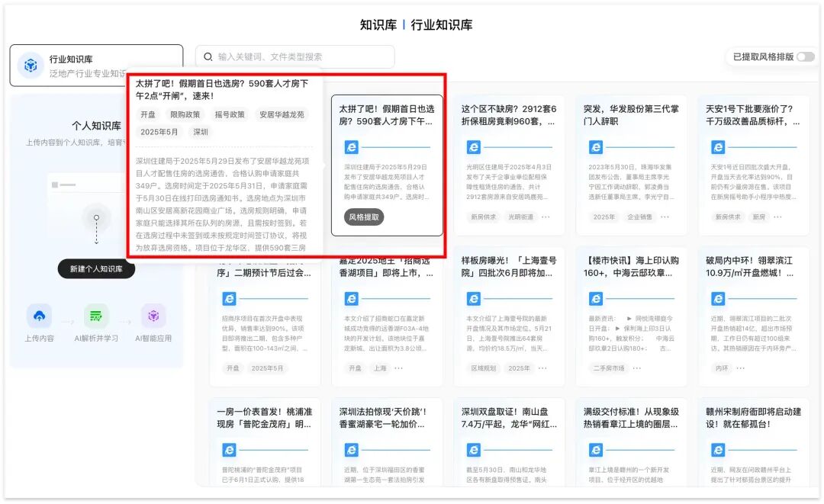Click the browser icon on the 深圳双盘取证 card
824x504 pixels.
474,450
